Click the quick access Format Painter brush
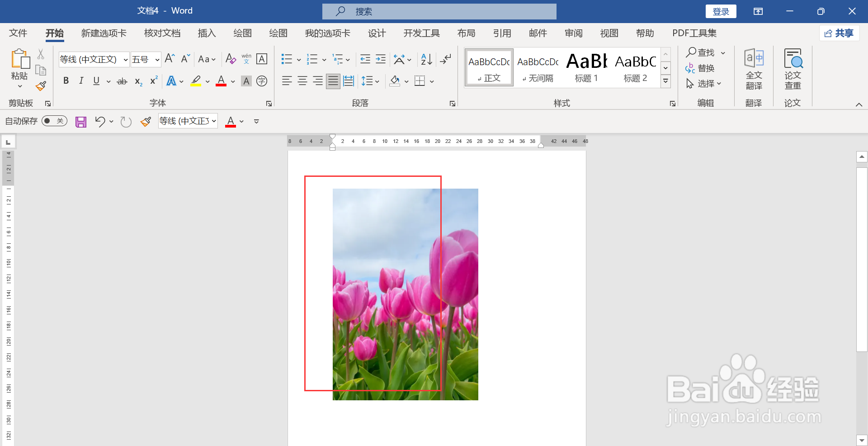 (x=146, y=121)
